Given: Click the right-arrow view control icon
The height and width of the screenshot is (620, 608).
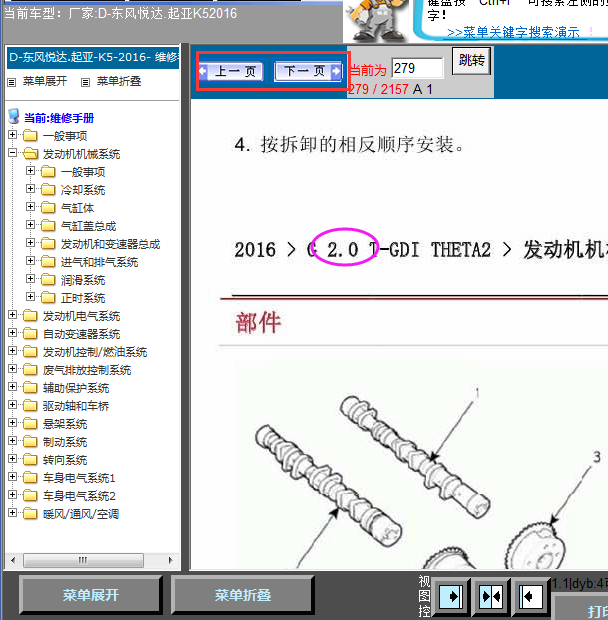Looking at the screenshot, I should click(x=450, y=596).
